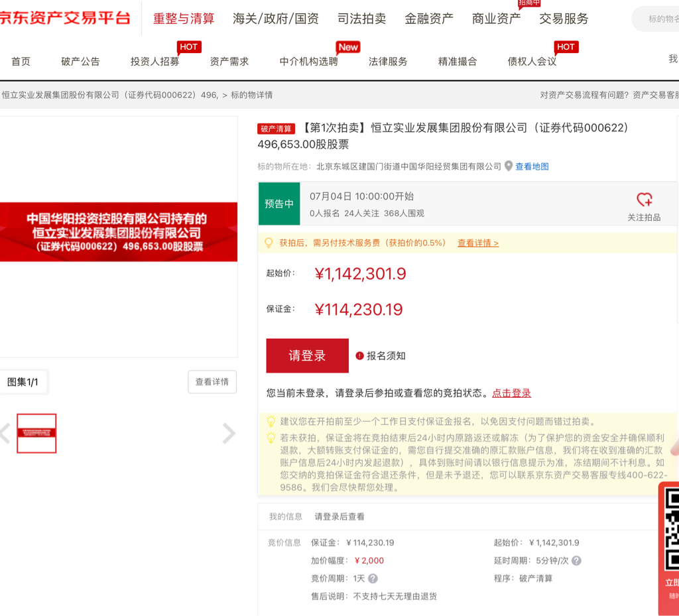Open the 交易服务 top menu
Viewport: 679px width, 616px height.
pyautogui.click(x=564, y=19)
